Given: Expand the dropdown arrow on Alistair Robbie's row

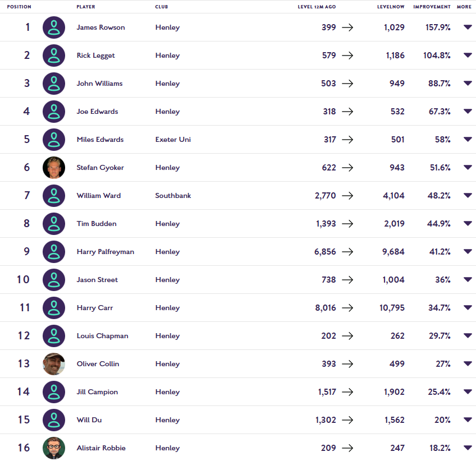Looking at the screenshot, I should click(x=468, y=448).
